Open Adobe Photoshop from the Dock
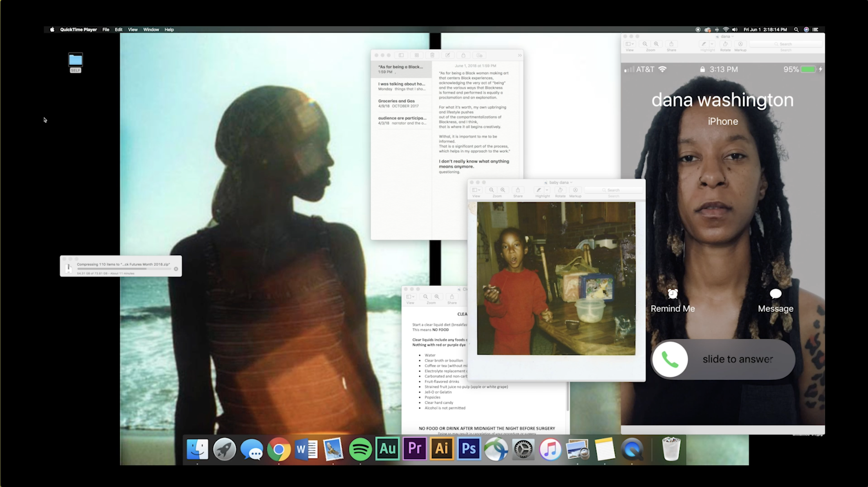Image resolution: width=868 pixels, height=487 pixels. click(x=469, y=449)
